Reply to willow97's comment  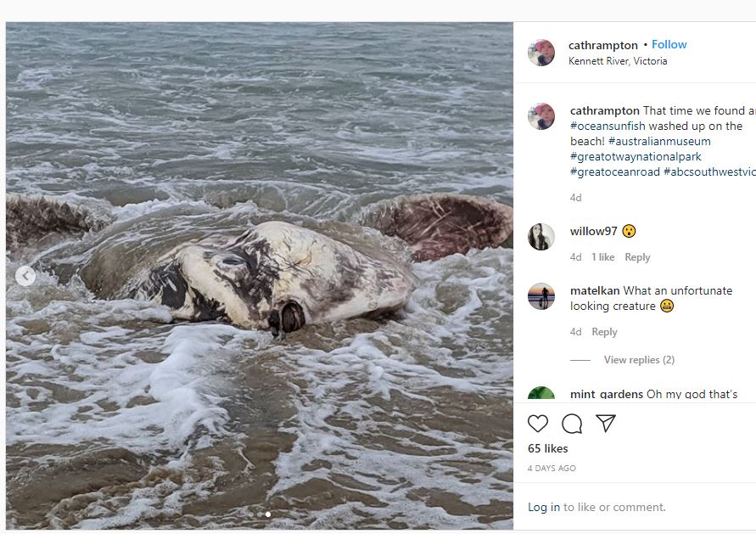pyautogui.click(x=637, y=257)
